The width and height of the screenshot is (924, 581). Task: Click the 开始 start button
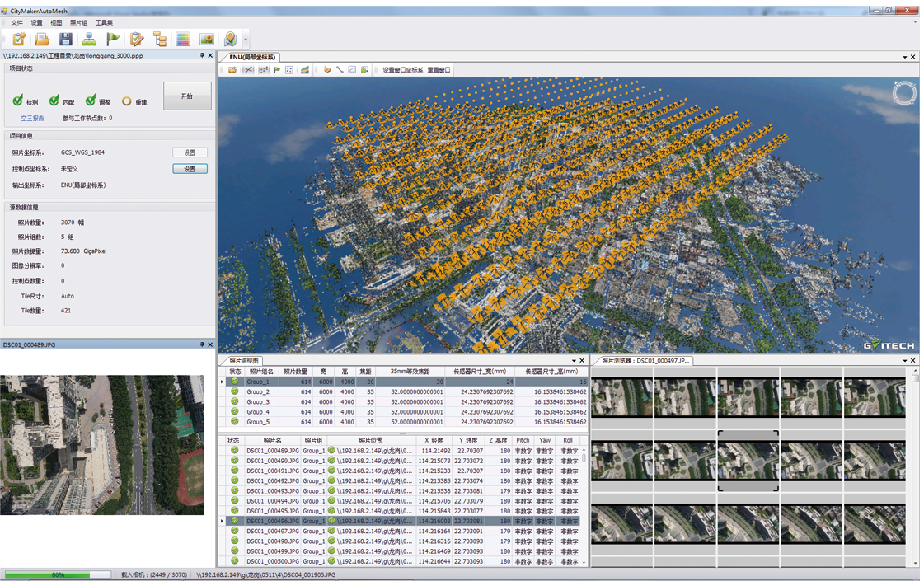187,96
